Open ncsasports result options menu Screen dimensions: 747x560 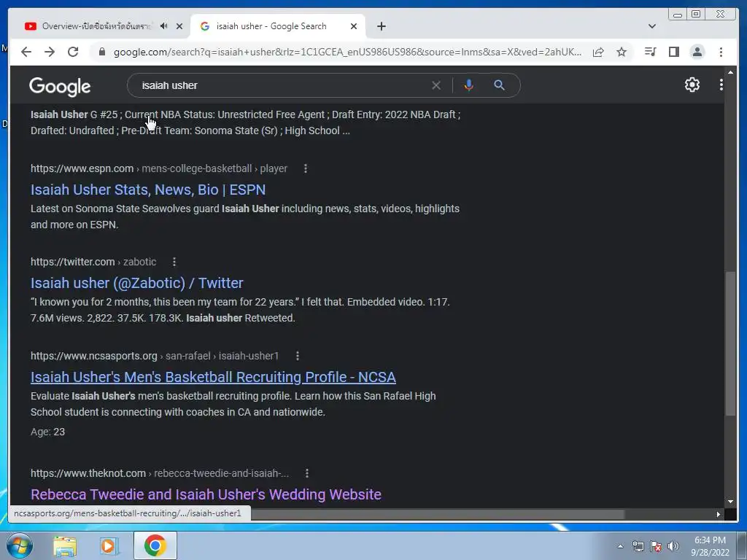(x=298, y=356)
